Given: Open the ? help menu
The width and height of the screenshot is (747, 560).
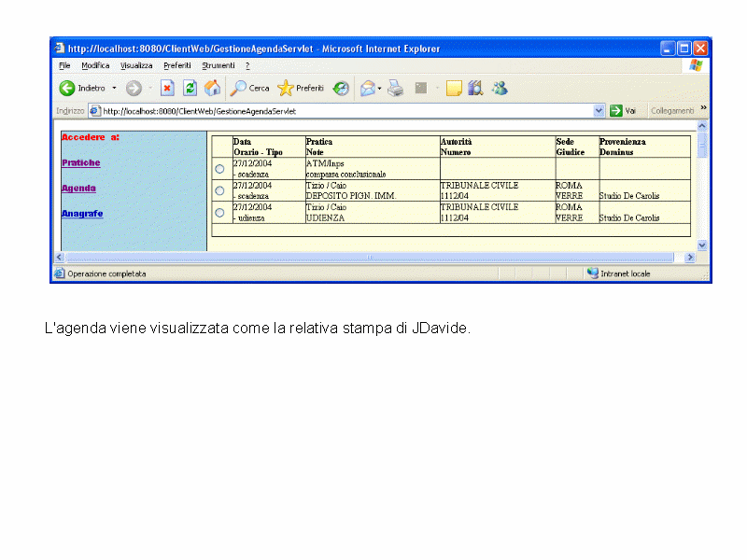Looking at the screenshot, I should click(x=247, y=65).
